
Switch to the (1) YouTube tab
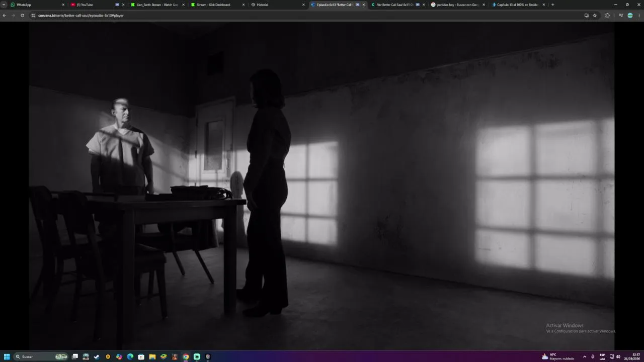97,5
